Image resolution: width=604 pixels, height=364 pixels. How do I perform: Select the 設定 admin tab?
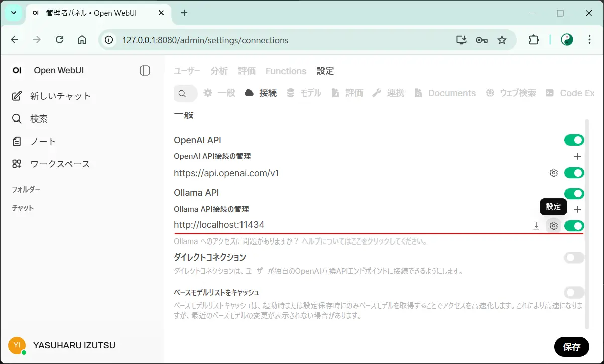325,71
